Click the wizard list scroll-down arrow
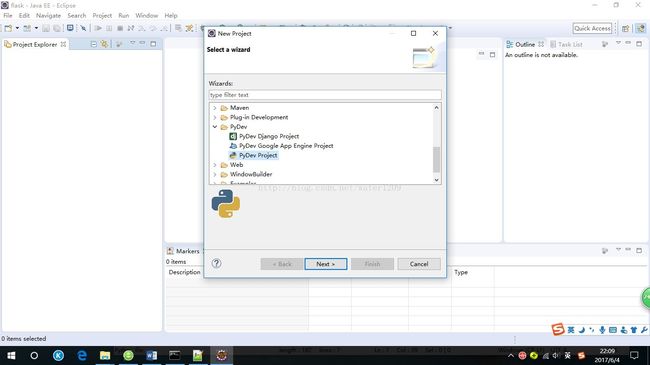This screenshot has height=365, width=650. tap(436, 180)
